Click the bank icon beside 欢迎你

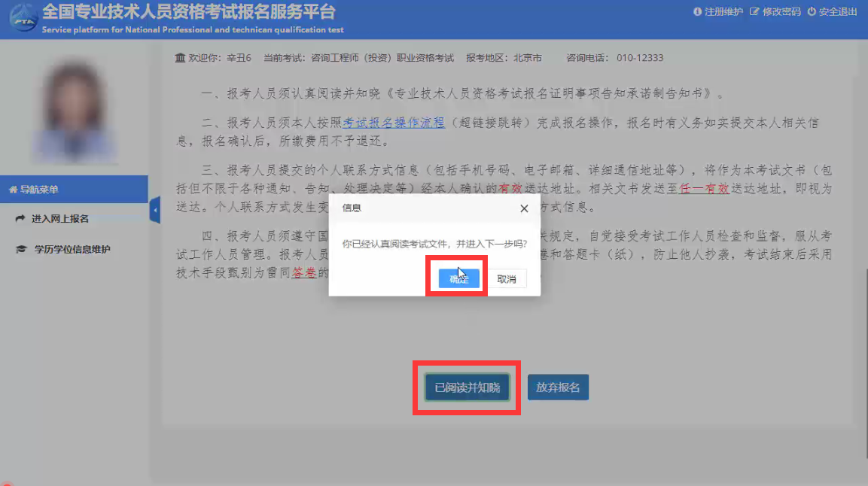point(179,58)
